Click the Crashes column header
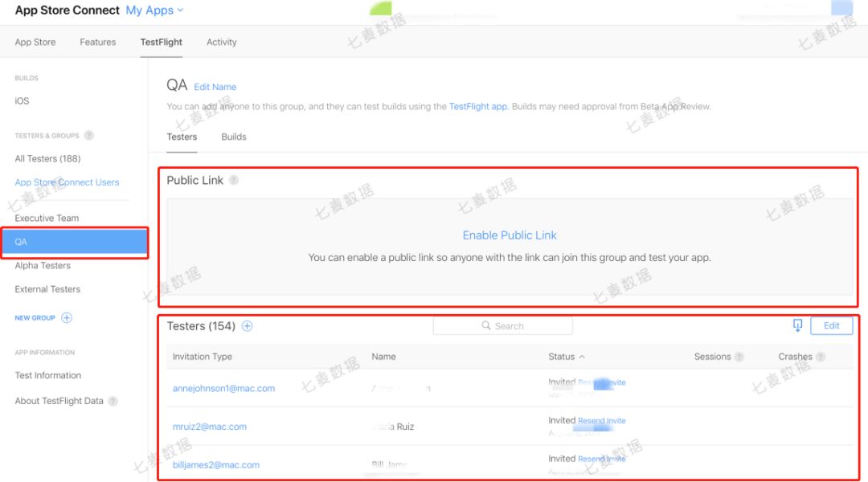Image resolution: width=868 pixels, height=482 pixels. (x=795, y=357)
